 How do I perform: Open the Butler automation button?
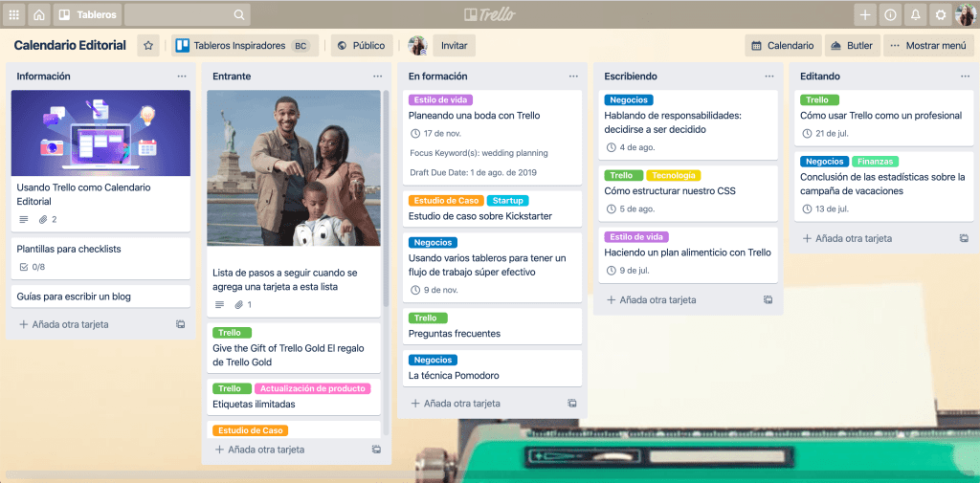click(x=851, y=45)
